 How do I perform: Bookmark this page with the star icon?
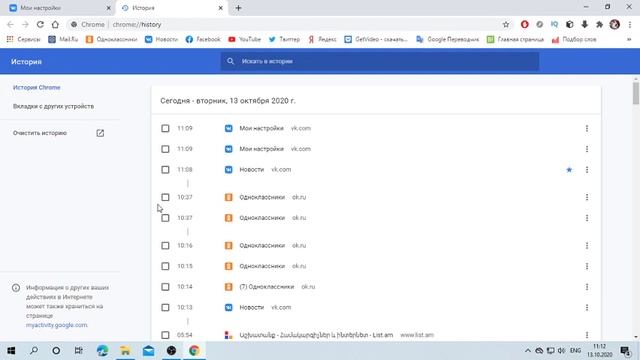click(x=506, y=24)
